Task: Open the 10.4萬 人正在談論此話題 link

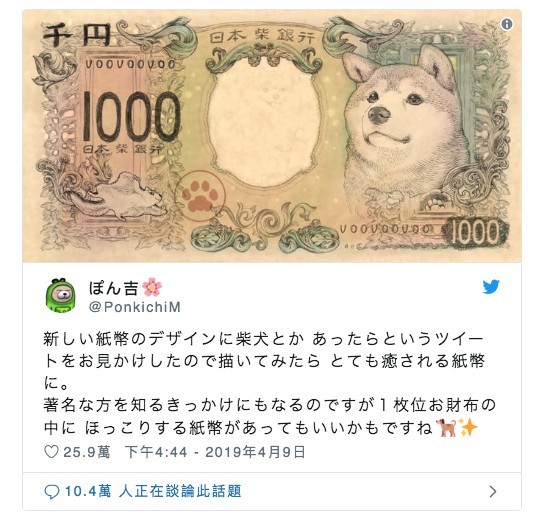Action: 153,492
